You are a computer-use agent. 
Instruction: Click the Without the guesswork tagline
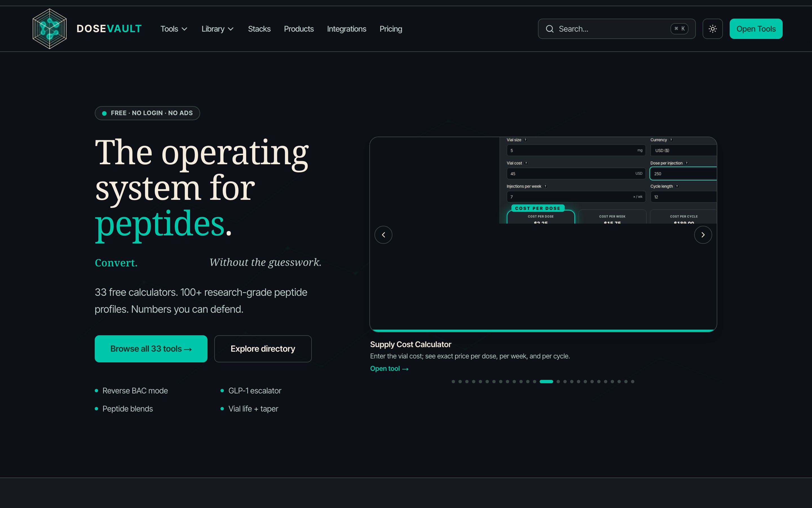click(265, 262)
